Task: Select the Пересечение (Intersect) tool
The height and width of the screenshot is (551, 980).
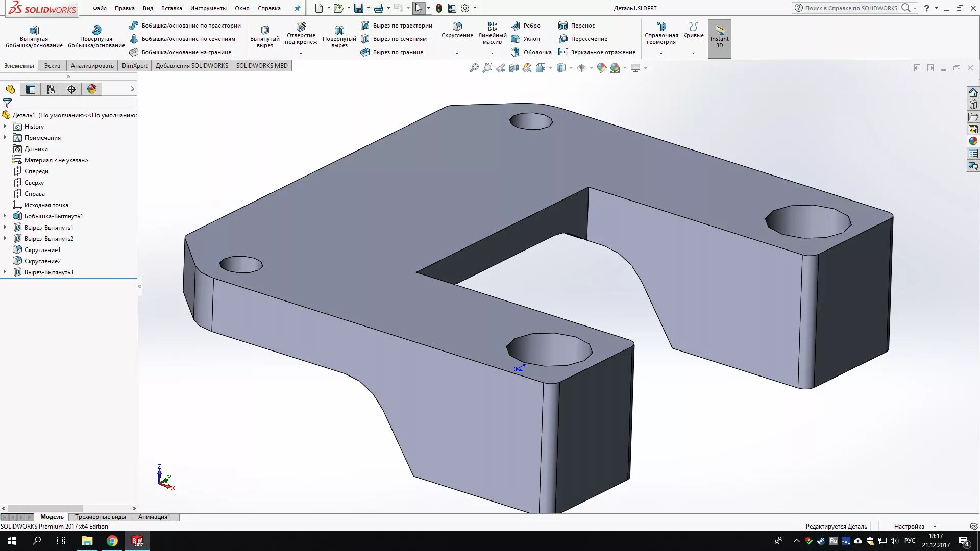Action: [x=583, y=39]
